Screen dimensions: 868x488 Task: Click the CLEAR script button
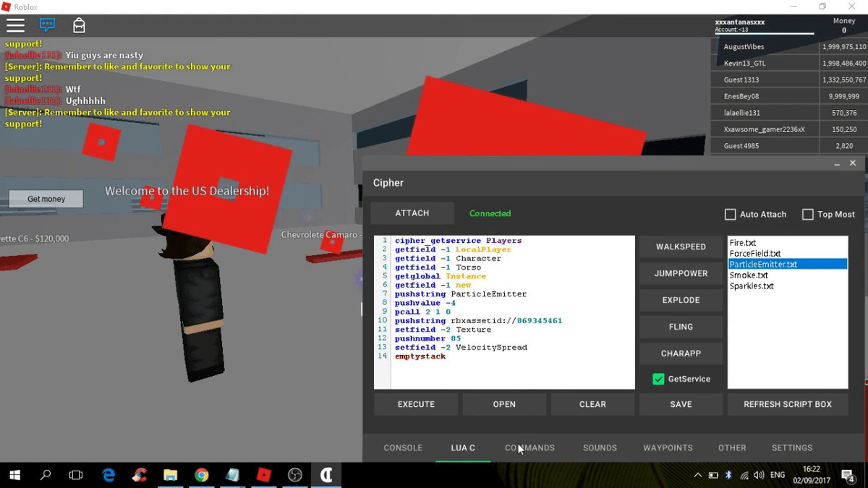click(592, 404)
